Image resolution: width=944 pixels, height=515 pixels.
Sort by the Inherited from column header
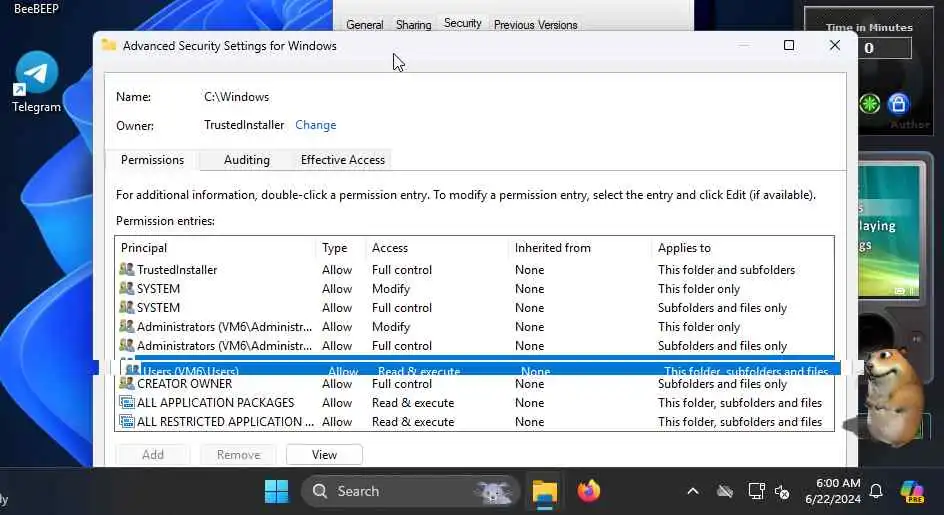pyautogui.click(x=580, y=248)
